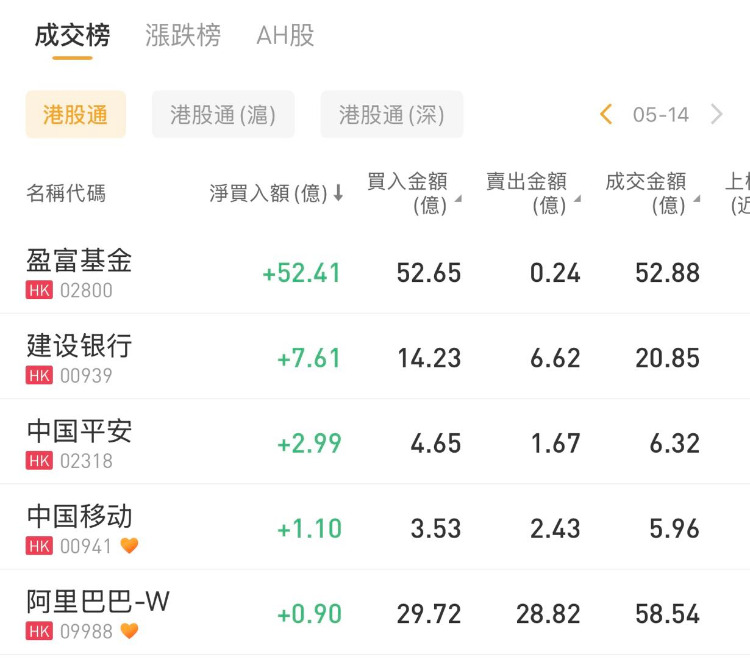Sort by 淨買入額 (億) column
The width and height of the screenshot is (750, 659).
[x=276, y=194]
